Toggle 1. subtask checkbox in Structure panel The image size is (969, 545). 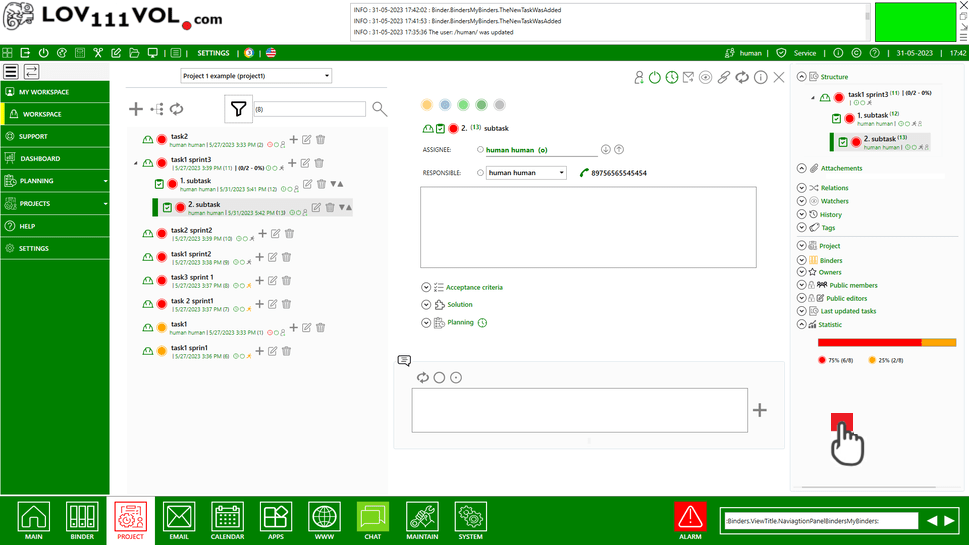(836, 119)
